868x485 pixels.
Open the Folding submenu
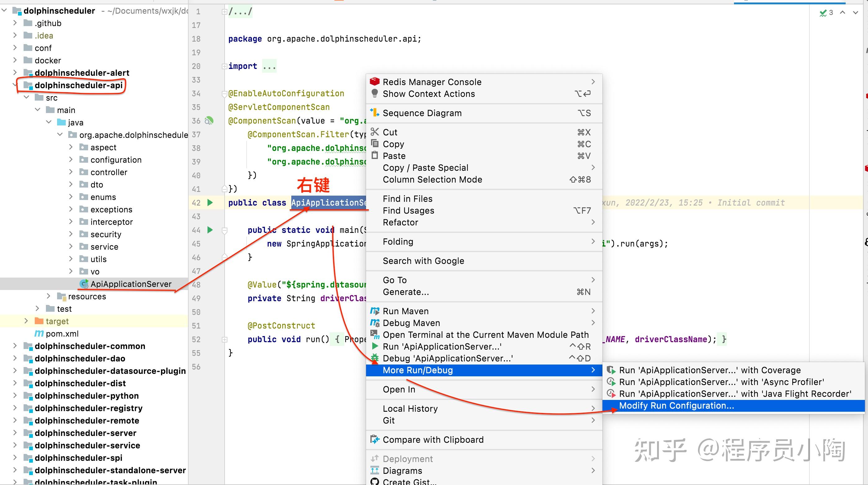484,242
